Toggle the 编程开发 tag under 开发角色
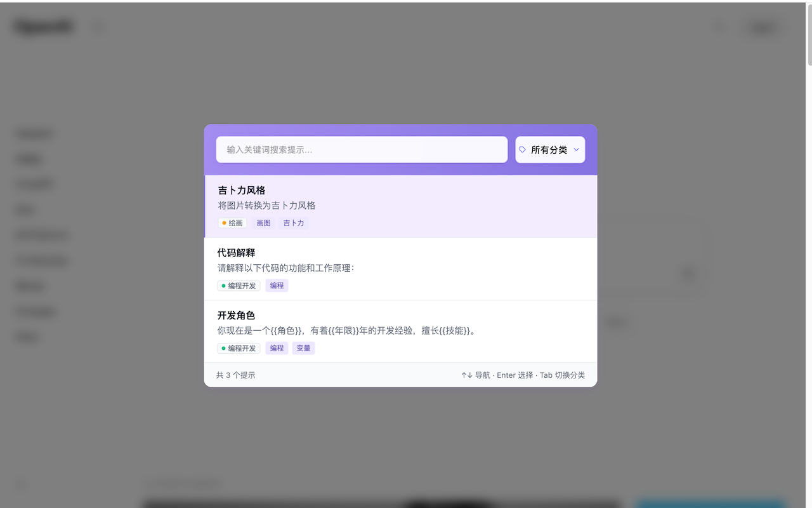The height and width of the screenshot is (508, 812). 239,348
